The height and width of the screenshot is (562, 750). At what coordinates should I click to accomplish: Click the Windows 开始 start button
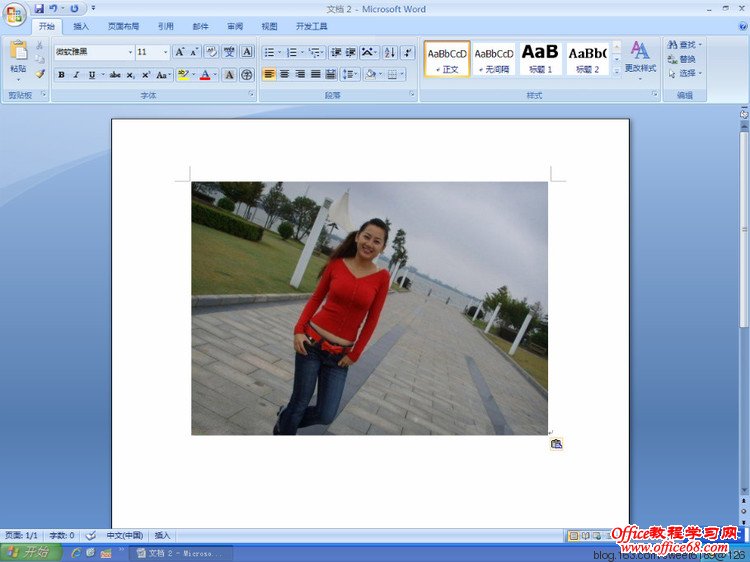click(30, 552)
